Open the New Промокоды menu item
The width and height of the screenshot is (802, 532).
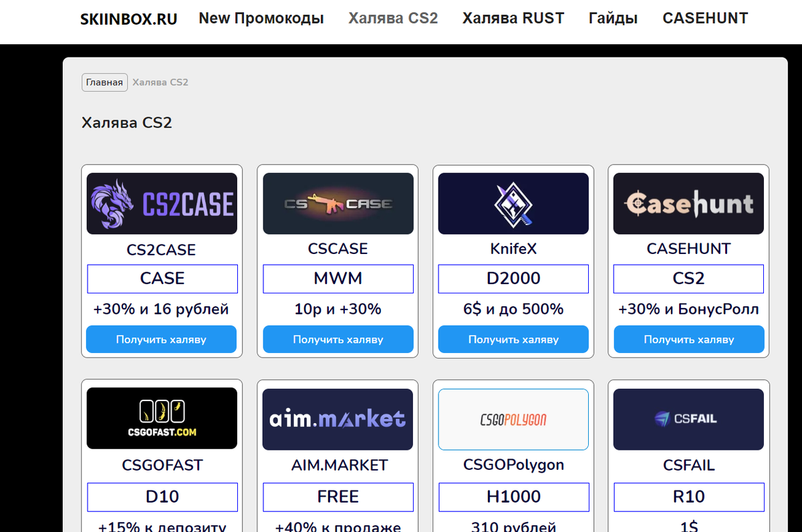261,19
